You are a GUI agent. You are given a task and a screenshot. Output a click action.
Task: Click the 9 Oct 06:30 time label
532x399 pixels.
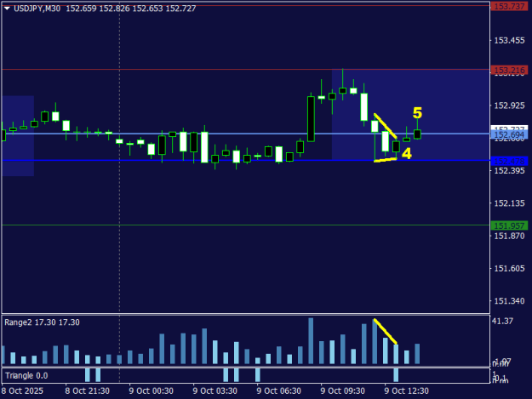(278, 390)
